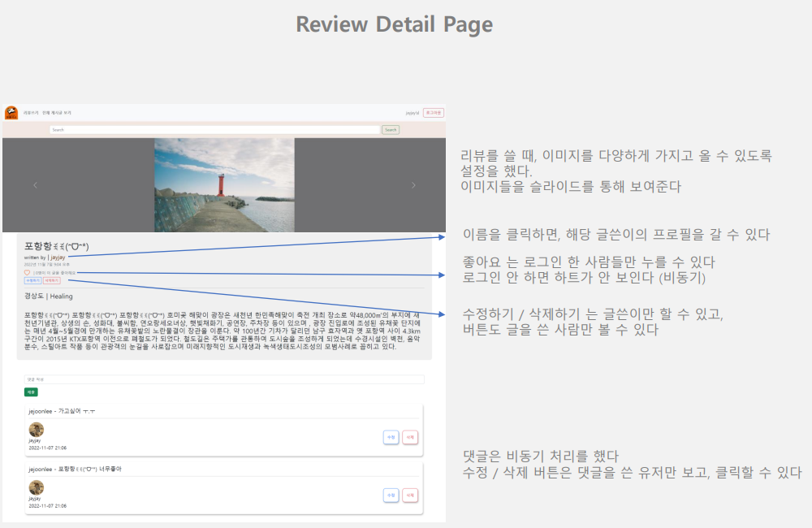Screen dimensions: 812x528
Task: Open the 전체 게시글 보기 navbar link
Action: click(57, 113)
